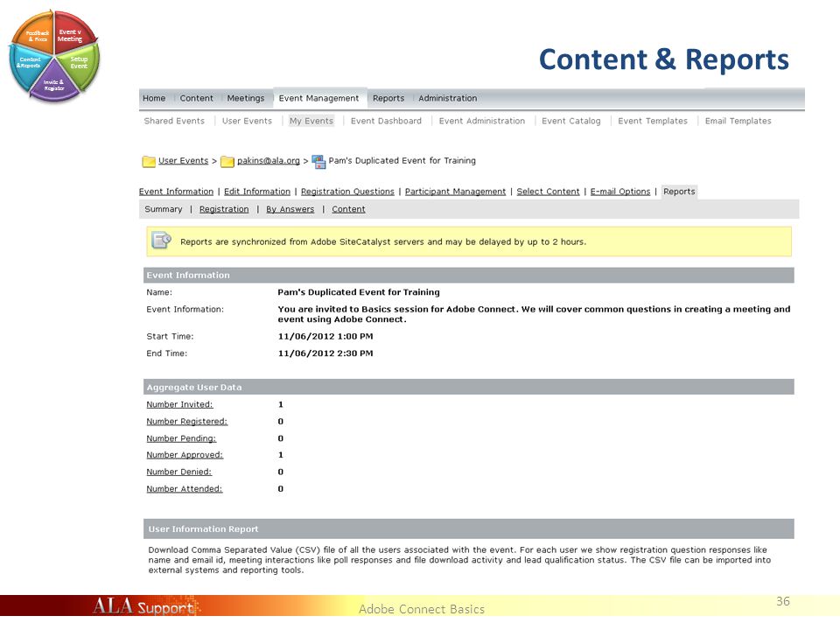This screenshot has height=630, width=840.
Task: Select the Event Management tab
Action: [x=318, y=99]
